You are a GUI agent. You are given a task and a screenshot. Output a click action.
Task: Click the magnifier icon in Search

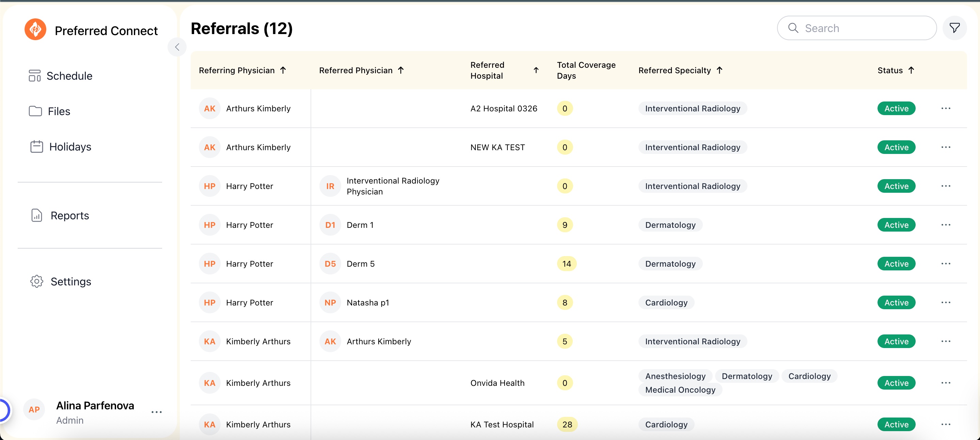tap(793, 28)
